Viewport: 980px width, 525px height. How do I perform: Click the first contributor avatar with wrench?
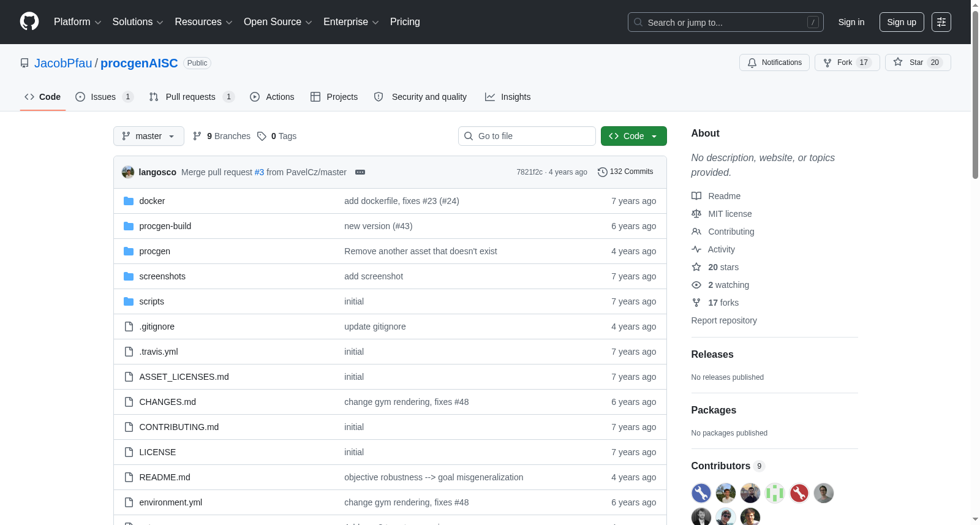701,493
